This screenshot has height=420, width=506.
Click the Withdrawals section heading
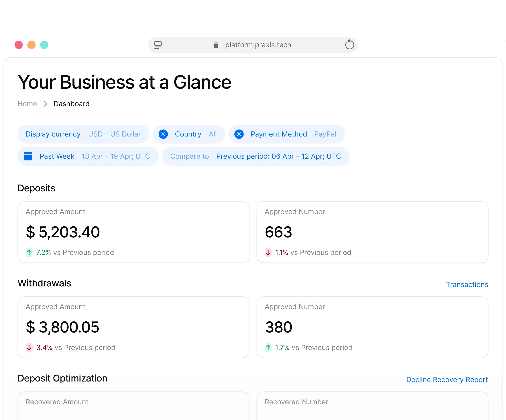44,283
